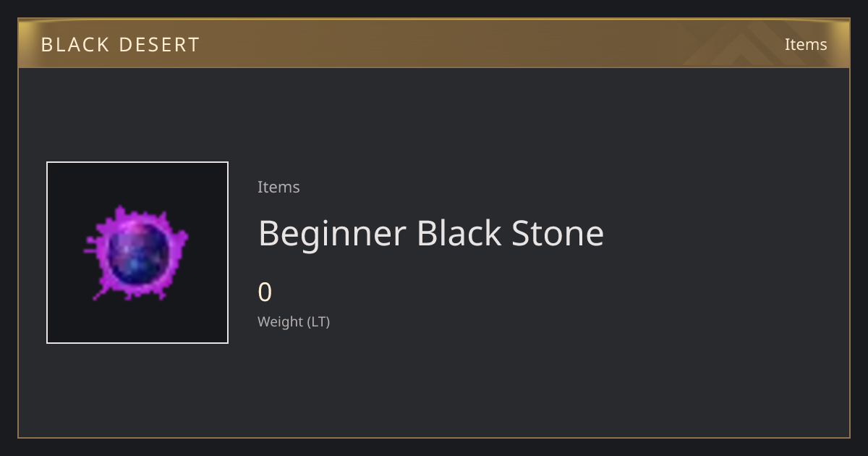The width and height of the screenshot is (868, 456).
Task: Select the weight value 0
Action: [265, 292]
